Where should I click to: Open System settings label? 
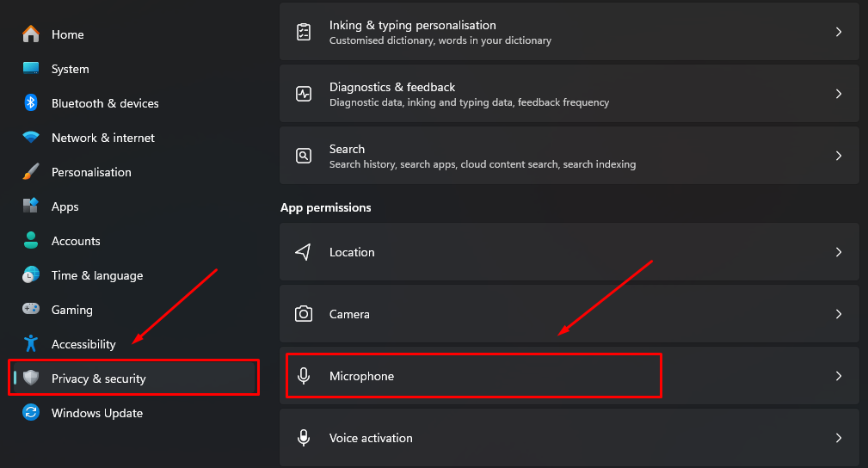coord(71,69)
